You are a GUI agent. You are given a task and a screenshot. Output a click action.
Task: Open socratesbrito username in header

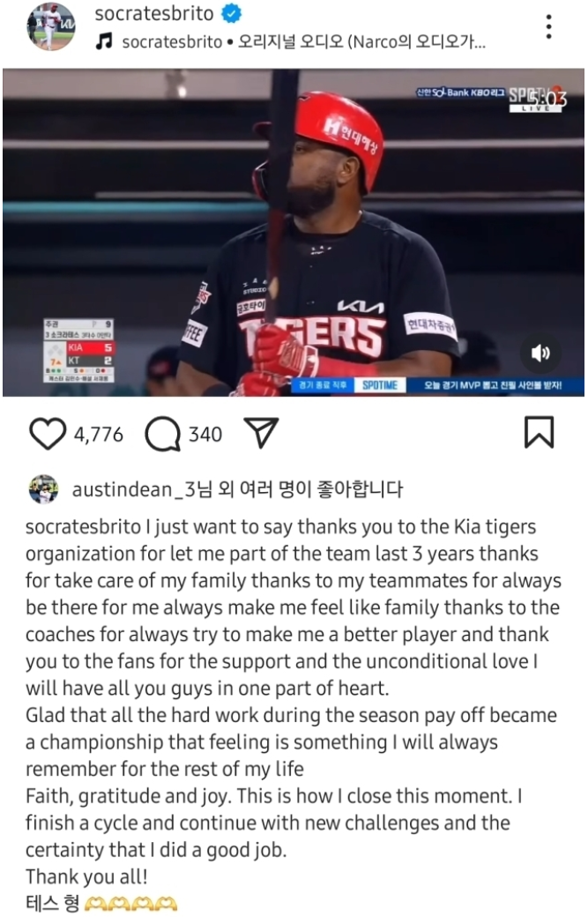coord(154,13)
